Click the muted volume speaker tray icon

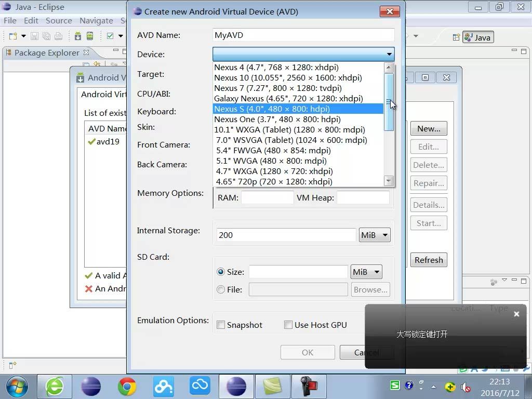pos(465,387)
